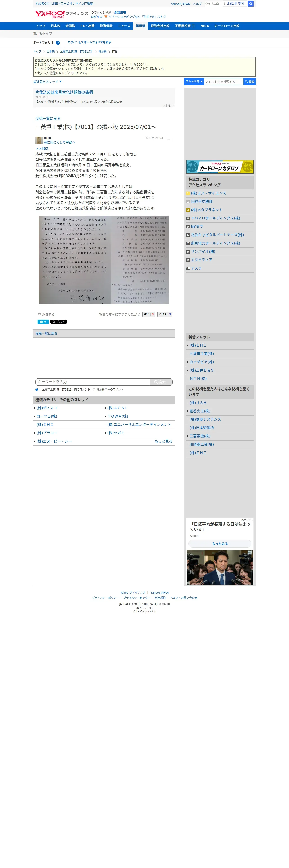Open the thread ＴＯＷＡ(株)

click(x=118, y=416)
